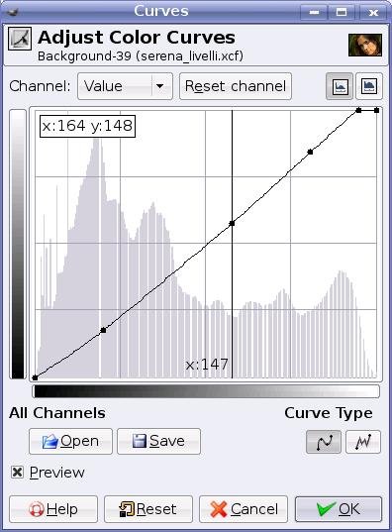
Task: Select the lower-left curve control point near grid
Action: point(103,330)
